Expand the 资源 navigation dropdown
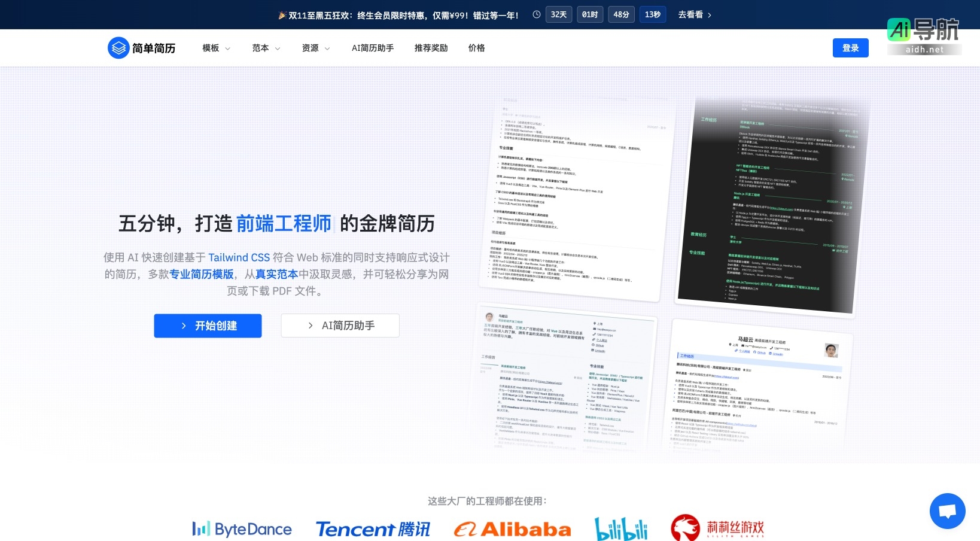Screen dimensions: 980x541 point(316,48)
